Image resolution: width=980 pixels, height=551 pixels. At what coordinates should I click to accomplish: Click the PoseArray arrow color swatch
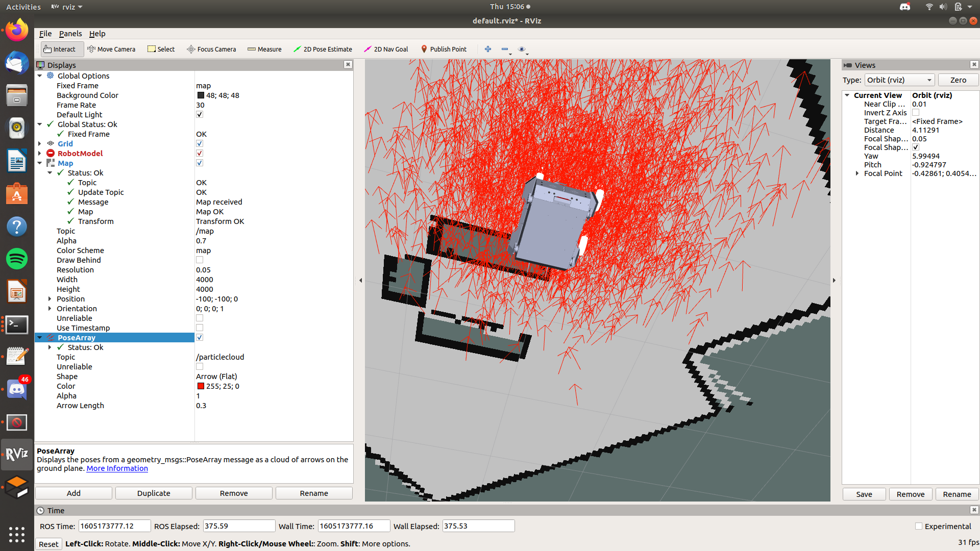click(201, 386)
